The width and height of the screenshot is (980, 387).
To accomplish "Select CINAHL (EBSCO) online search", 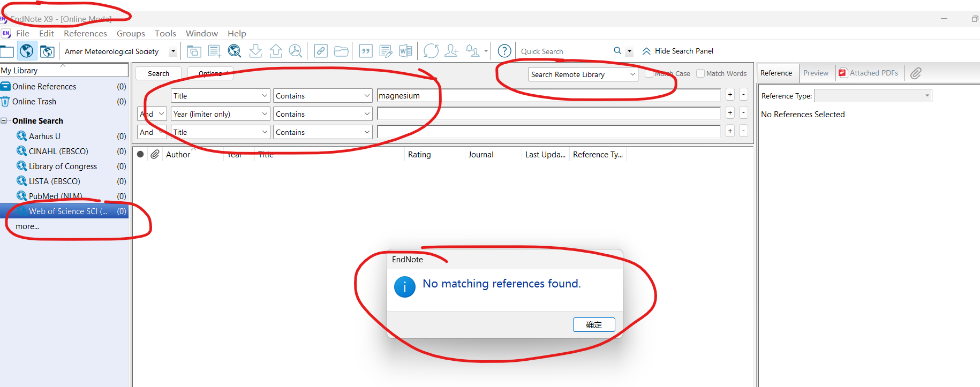I will pos(64,151).
